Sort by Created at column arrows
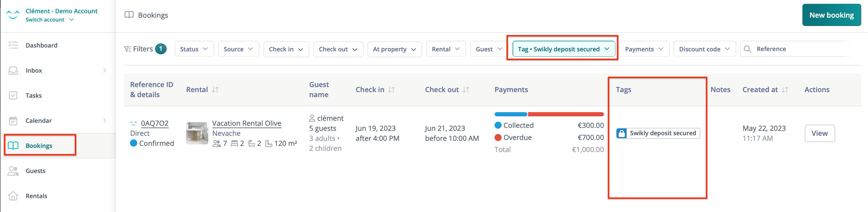868x212 pixels. coord(785,90)
